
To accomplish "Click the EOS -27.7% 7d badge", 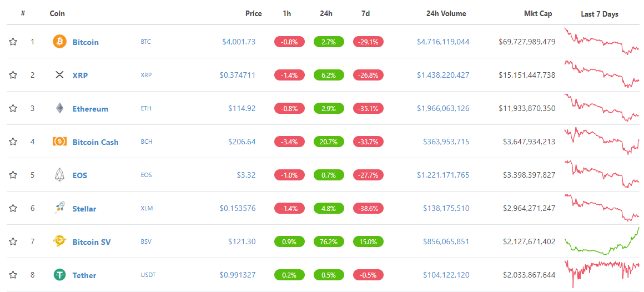I will (368, 175).
